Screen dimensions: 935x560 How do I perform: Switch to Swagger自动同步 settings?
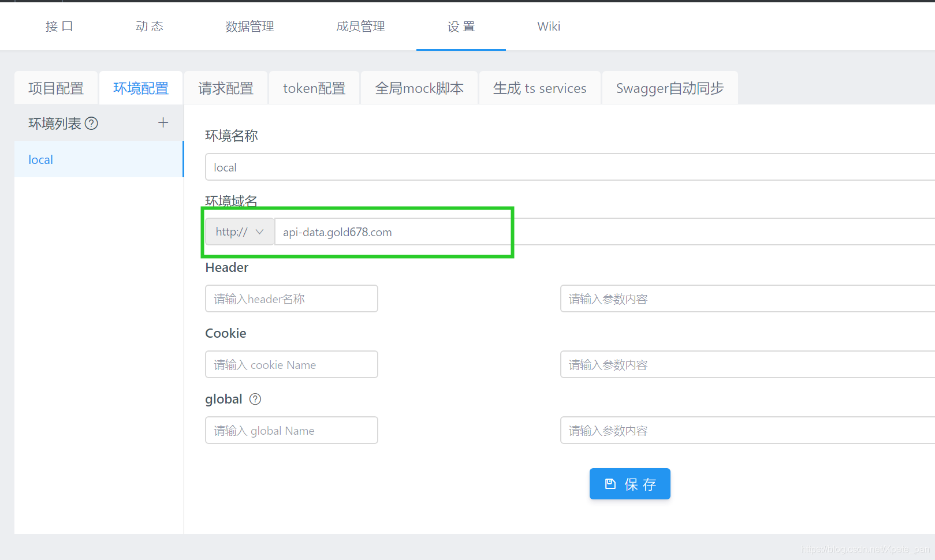pyautogui.click(x=669, y=88)
